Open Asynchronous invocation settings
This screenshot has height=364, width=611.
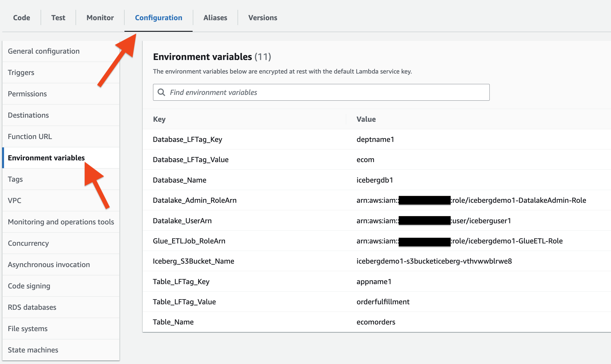tap(49, 265)
